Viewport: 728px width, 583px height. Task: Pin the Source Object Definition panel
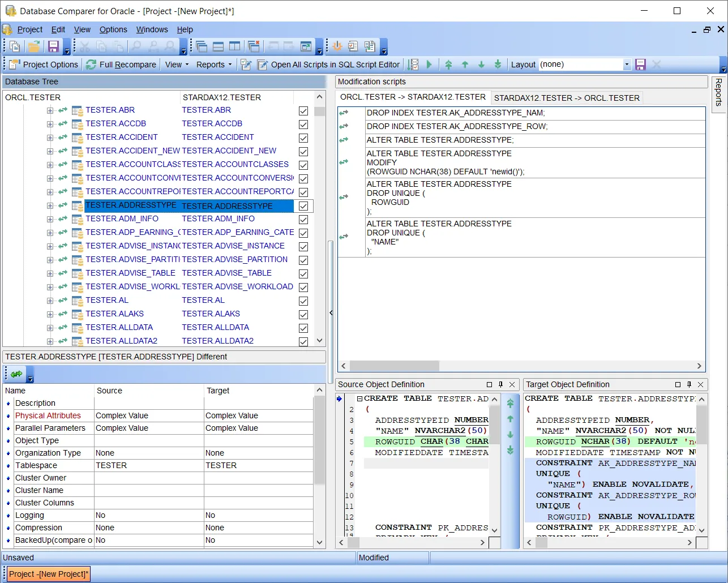[x=501, y=384]
